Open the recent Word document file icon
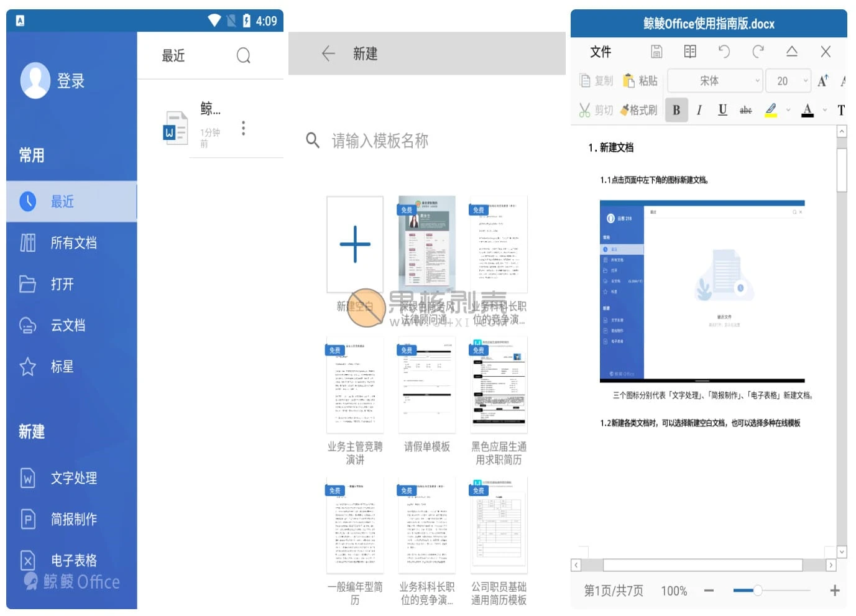Screen dimensions: 856x616 [x=175, y=128]
